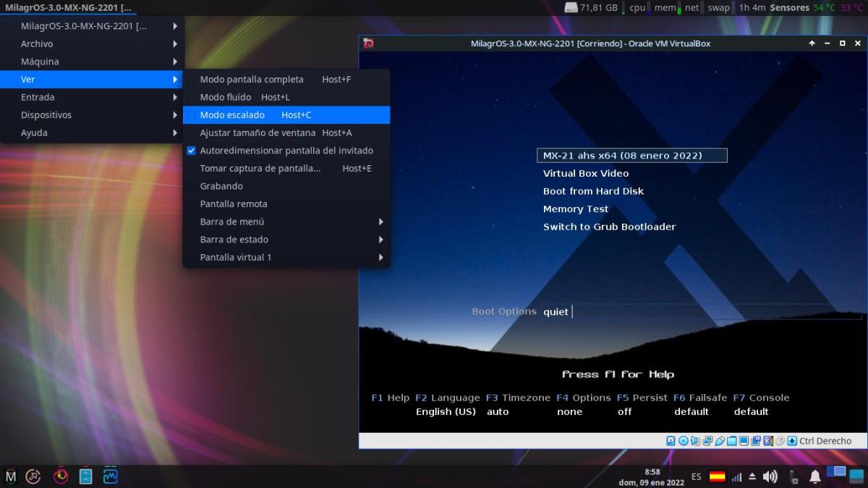Open the Dispositivos menu
The image size is (868, 488).
(x=46, y=115)
